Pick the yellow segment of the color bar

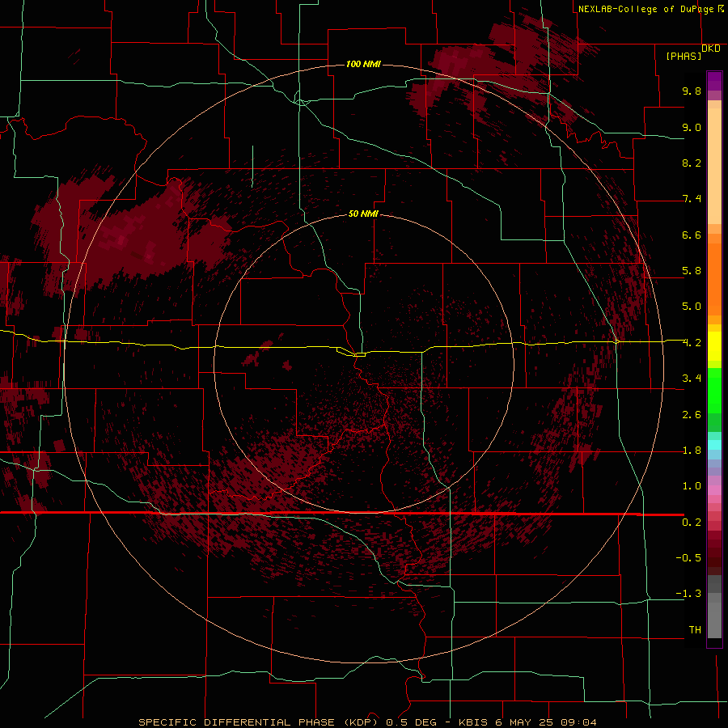(714, 346)
